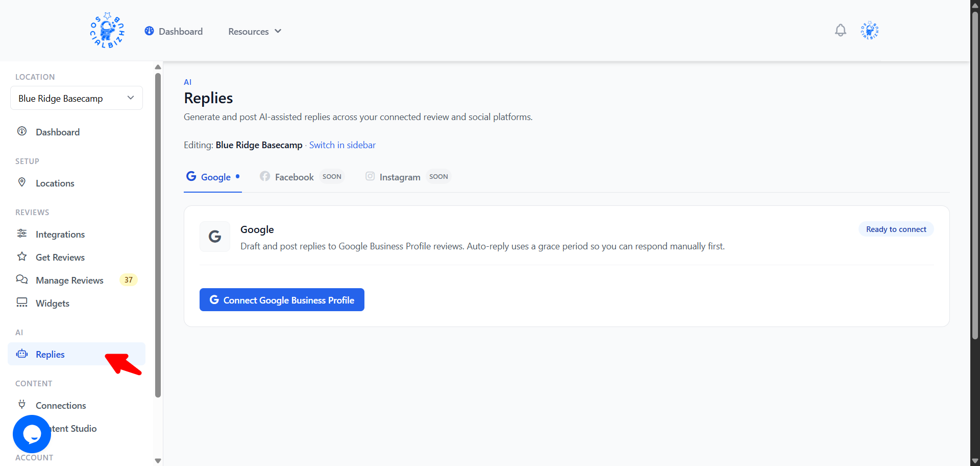Open the user profile avatar

pyautogui.click(x=869, y=31)
